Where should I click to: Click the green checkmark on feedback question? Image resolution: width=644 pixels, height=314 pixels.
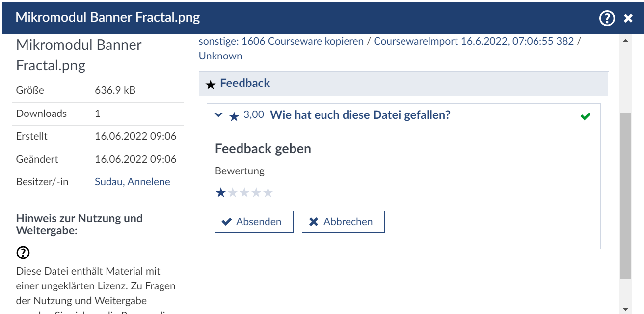(x=585, y=116)
